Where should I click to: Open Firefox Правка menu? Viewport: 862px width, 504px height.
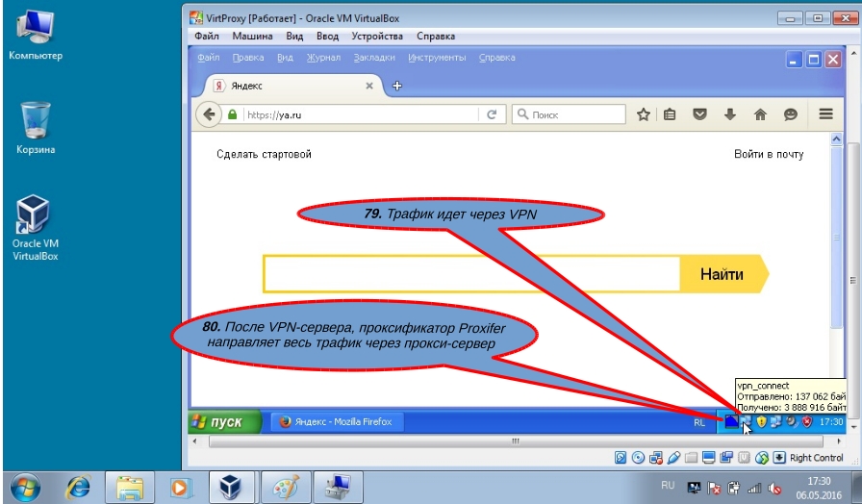click(248, 57)
